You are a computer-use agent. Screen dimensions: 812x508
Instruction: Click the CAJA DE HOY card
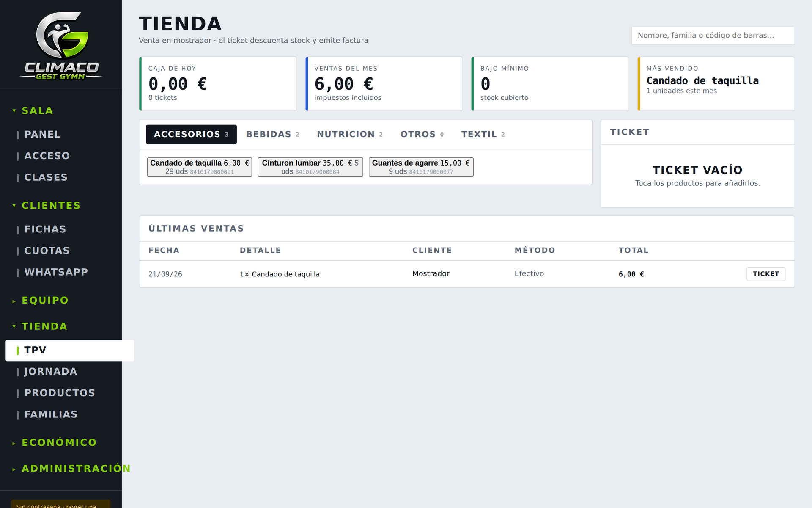(218, 84)
